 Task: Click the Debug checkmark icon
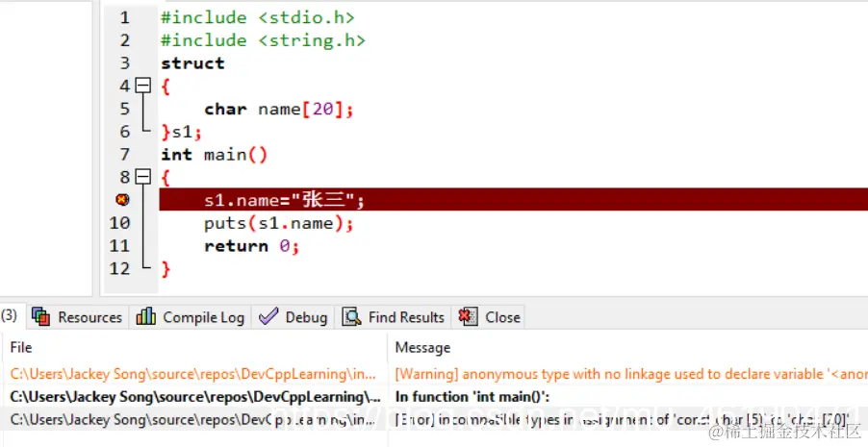point(268,316)
